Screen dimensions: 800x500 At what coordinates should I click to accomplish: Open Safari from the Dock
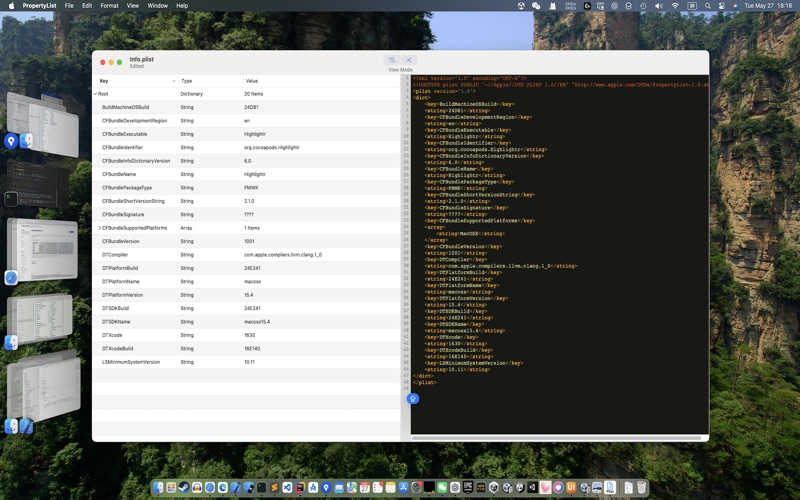[210, 488]
